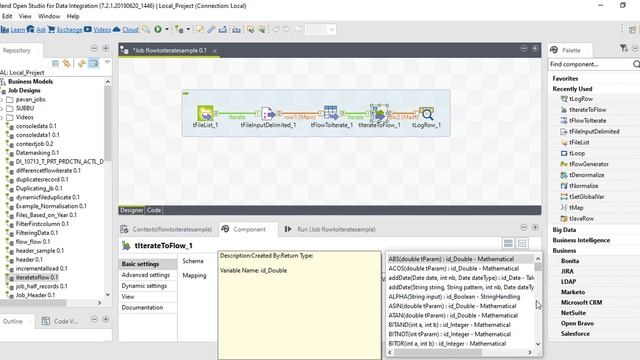Image resolution: width=640 pixels, height=360 pixels.
Task: Click the link with editor icon in Repository
Action: pos(81,63)
